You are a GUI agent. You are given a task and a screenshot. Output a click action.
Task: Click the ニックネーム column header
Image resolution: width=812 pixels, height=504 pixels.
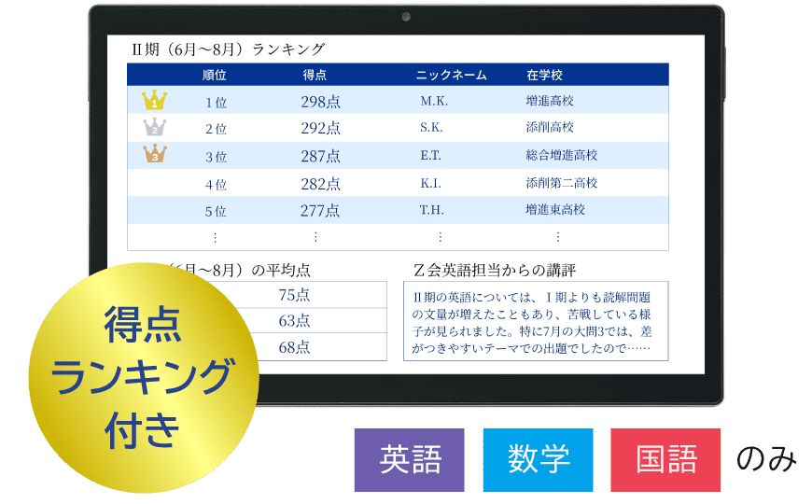451,75
